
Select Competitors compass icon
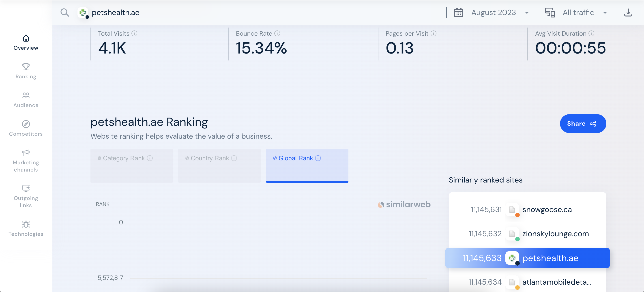tap(26, 124)
